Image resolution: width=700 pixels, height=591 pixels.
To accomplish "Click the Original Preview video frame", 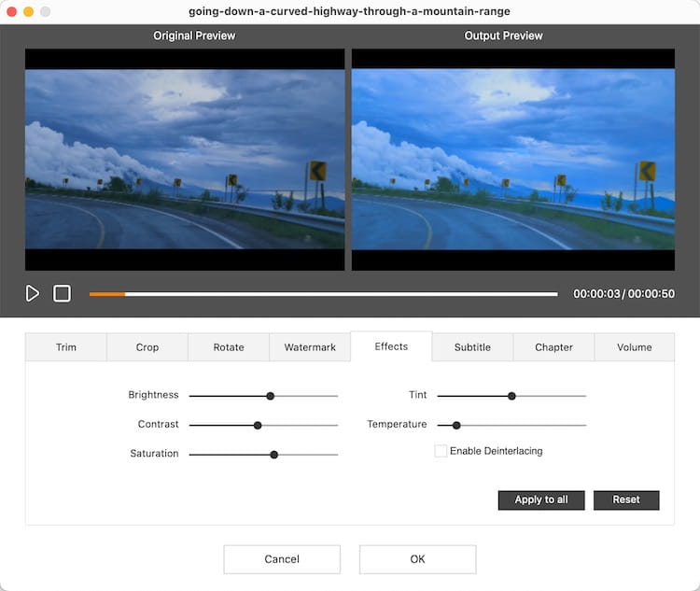I will point(185,160).
